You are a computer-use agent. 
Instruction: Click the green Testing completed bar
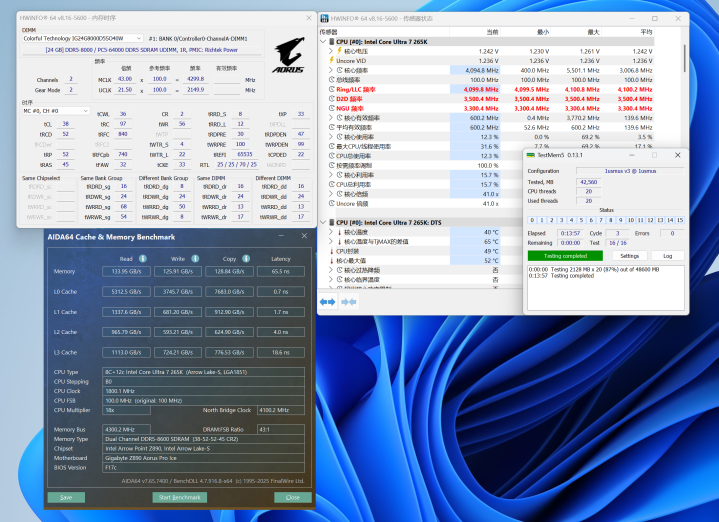(x=565, y=256)
